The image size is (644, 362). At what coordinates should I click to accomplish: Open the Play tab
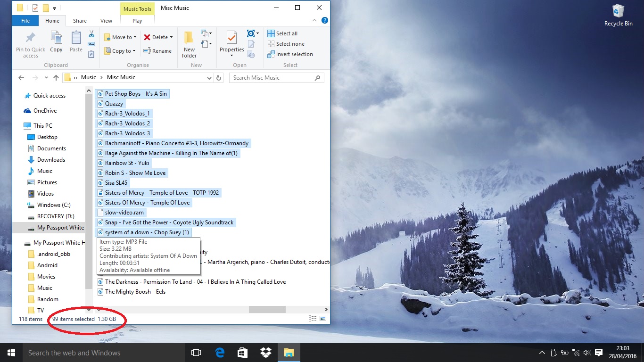coord(137,21)
